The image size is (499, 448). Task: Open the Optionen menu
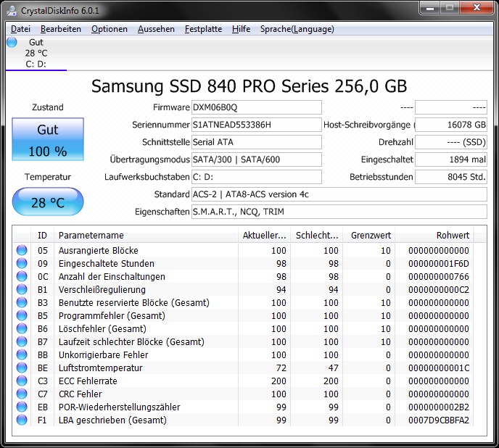pos(109,29)
